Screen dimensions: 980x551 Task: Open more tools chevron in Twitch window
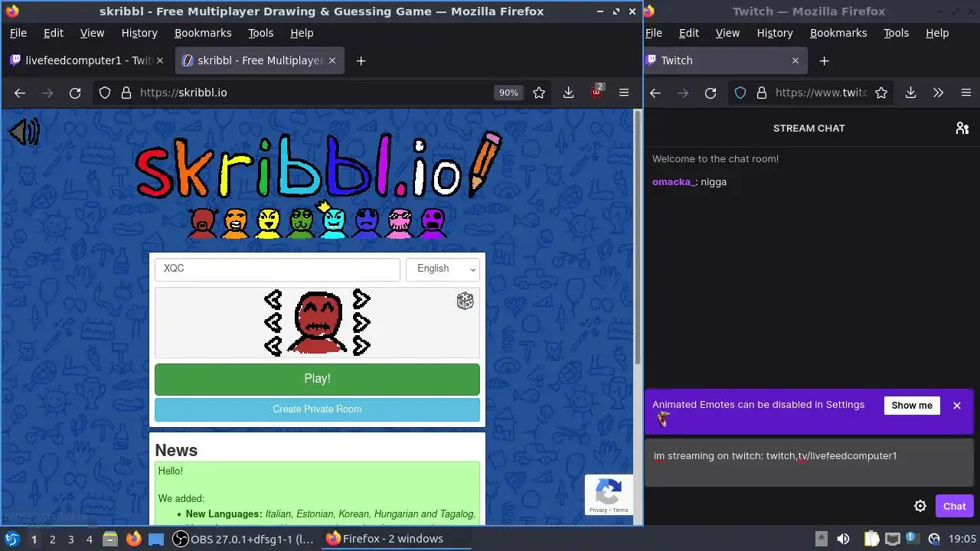coord(938,93)
